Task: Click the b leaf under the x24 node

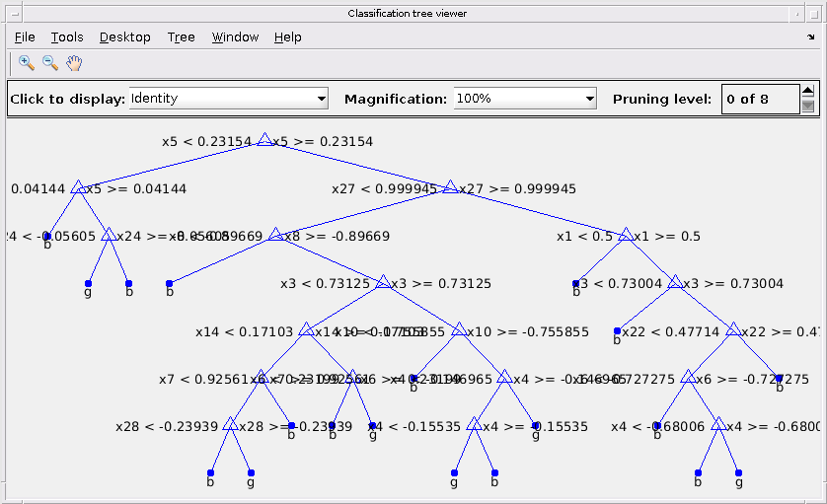Action: click(x=128, y=284)
